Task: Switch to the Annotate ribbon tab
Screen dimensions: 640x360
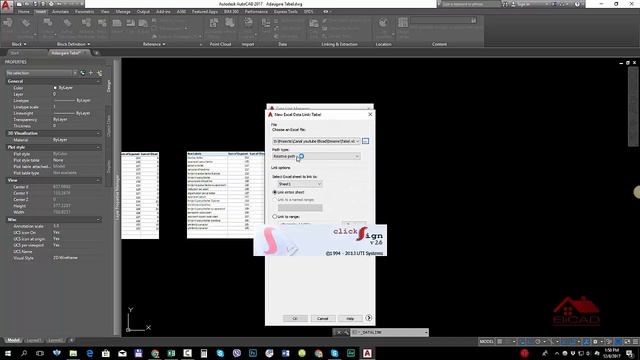Action: pos(60,12)
